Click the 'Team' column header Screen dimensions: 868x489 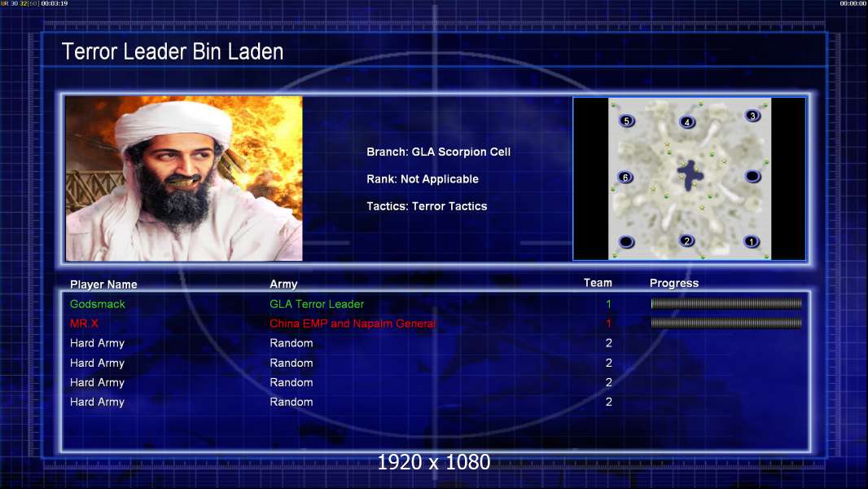coord(598,283)
